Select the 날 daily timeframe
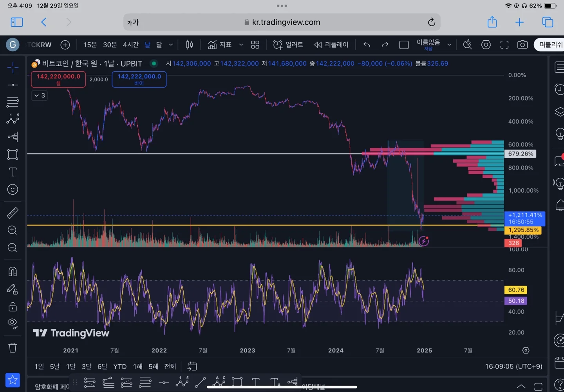 (147, 45)
